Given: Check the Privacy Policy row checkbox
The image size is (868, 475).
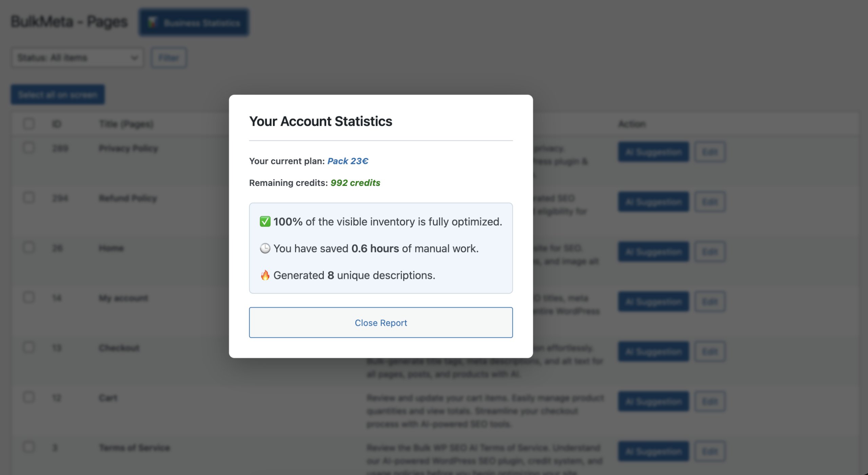Looking at the screenshot, I should 29,148.
